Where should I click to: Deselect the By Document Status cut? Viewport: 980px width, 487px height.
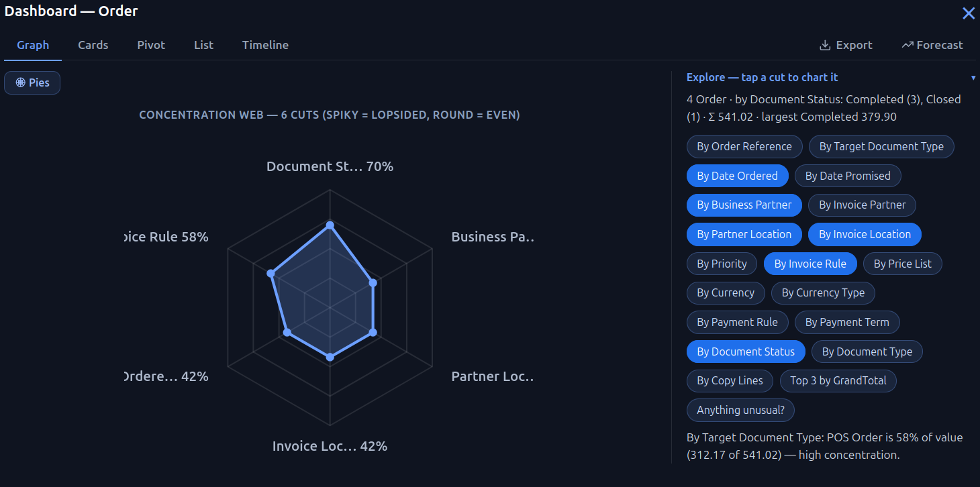click(746, 351)
